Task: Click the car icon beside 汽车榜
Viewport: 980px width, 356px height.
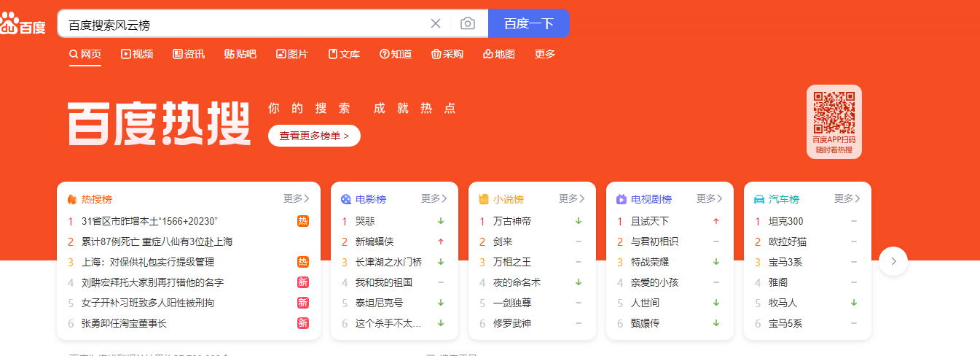Action: (759, 199)
